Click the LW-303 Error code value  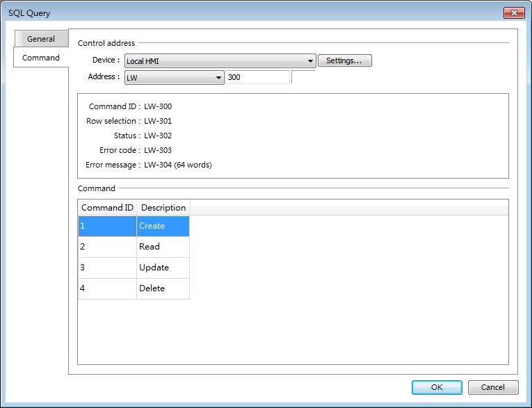pyautogui.click(x=158, y=150)
